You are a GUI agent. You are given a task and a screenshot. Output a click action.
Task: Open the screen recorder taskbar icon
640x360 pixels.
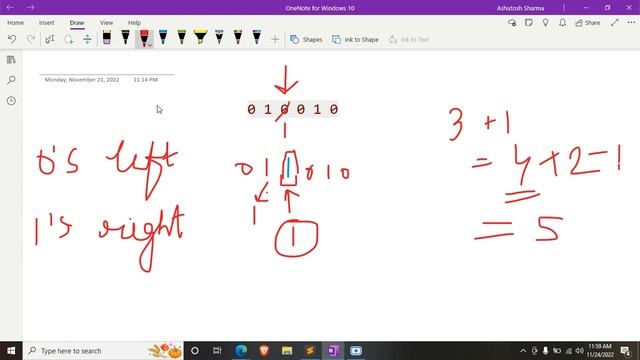(356, 351)
